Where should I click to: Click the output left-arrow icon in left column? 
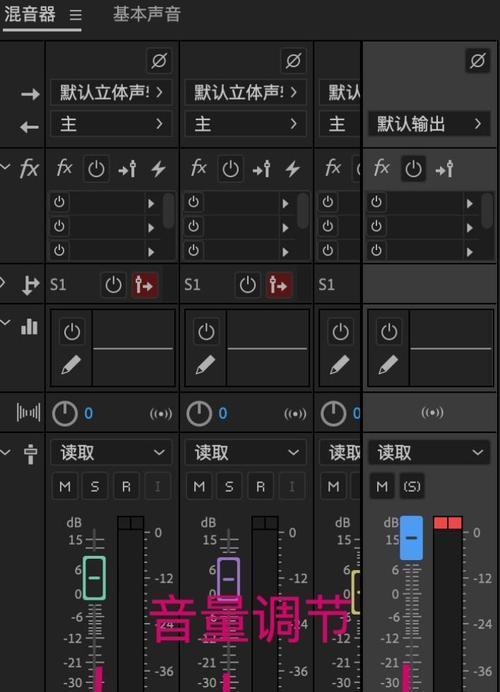(29, 127)
